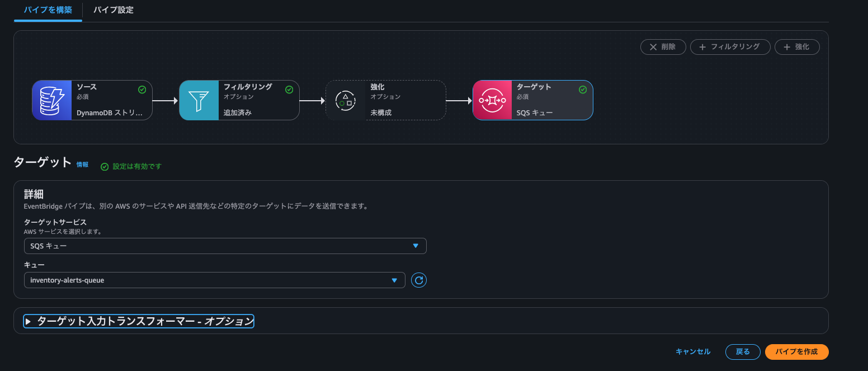Add a step with + フィルタリング button
This screenshot has width=868, height=371.
(x=730, y=47)
